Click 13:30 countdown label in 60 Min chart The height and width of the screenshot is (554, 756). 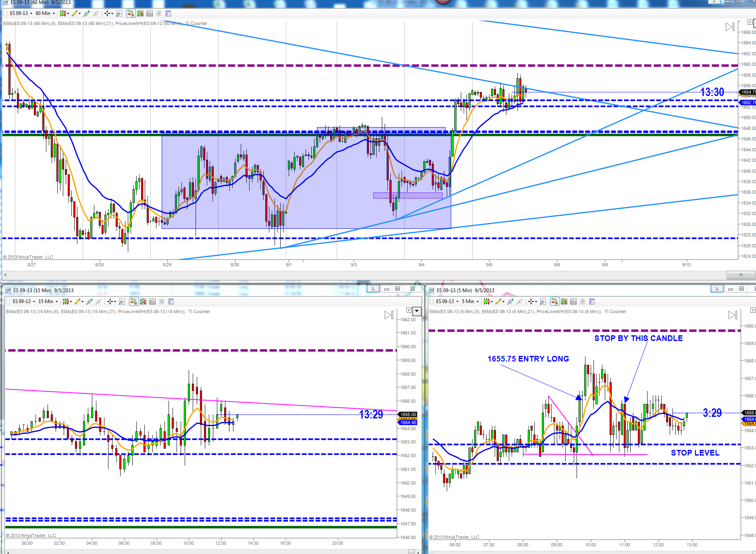click(712, 92)
